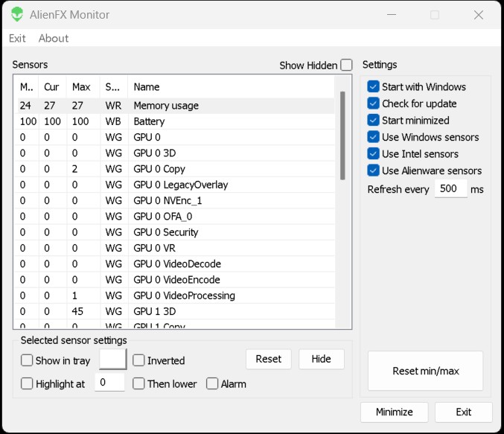Toggle Use Intel sensors
This screenshot has width=504, height=434.
(373, 153)
